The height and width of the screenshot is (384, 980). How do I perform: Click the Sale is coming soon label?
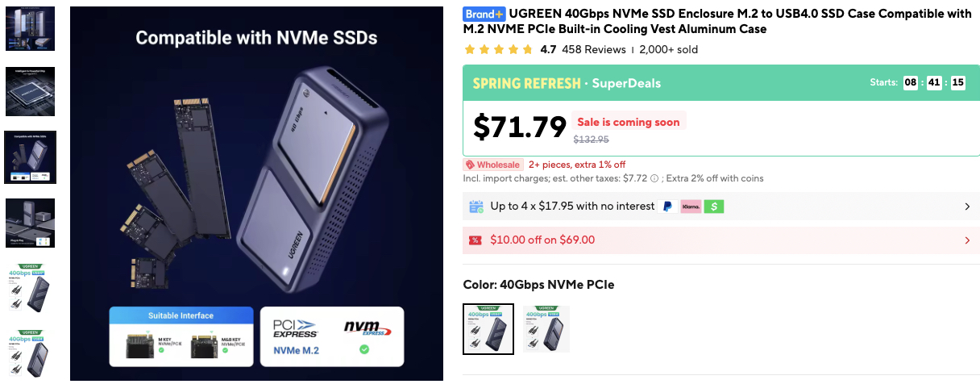(x=629, y=123)
